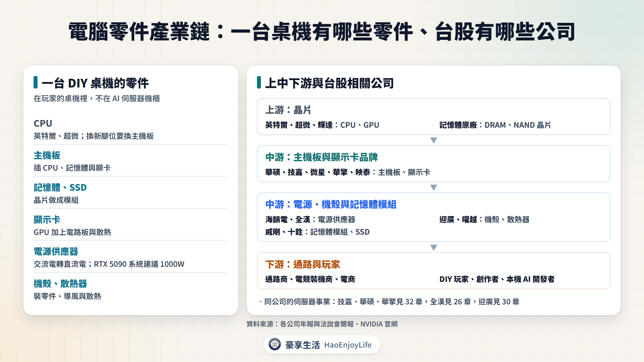Image resolution: width=644 pixels, height=362 pixels.
Task: Click the text 晶片做成模組
Action: click(56, 200)
